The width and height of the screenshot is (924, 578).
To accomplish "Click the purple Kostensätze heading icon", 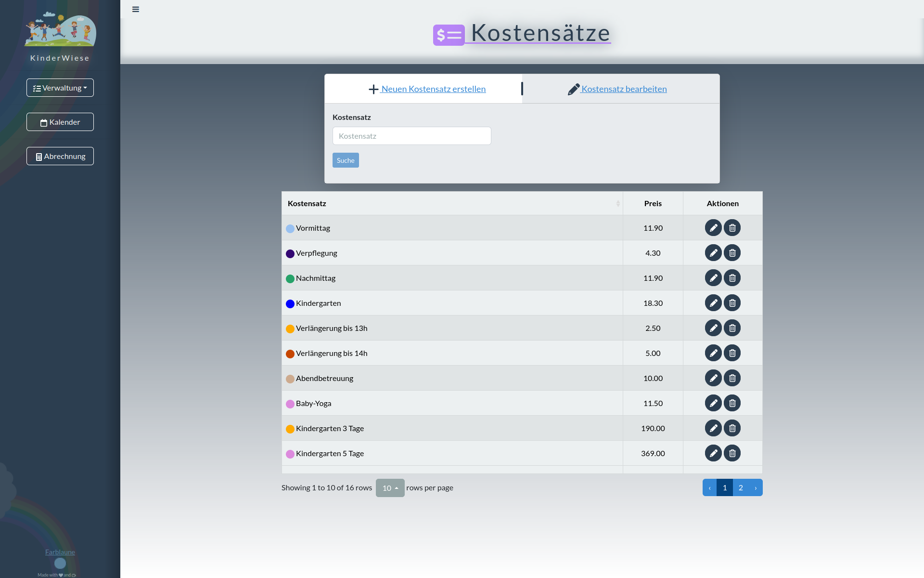I will pyautogui.click(x=449, y=35).
